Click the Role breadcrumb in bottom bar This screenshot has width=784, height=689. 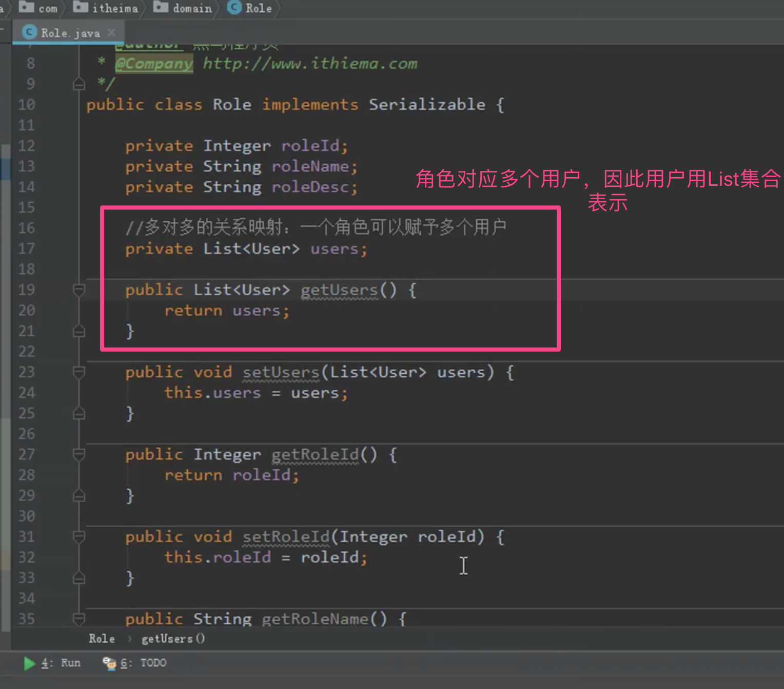102,639
